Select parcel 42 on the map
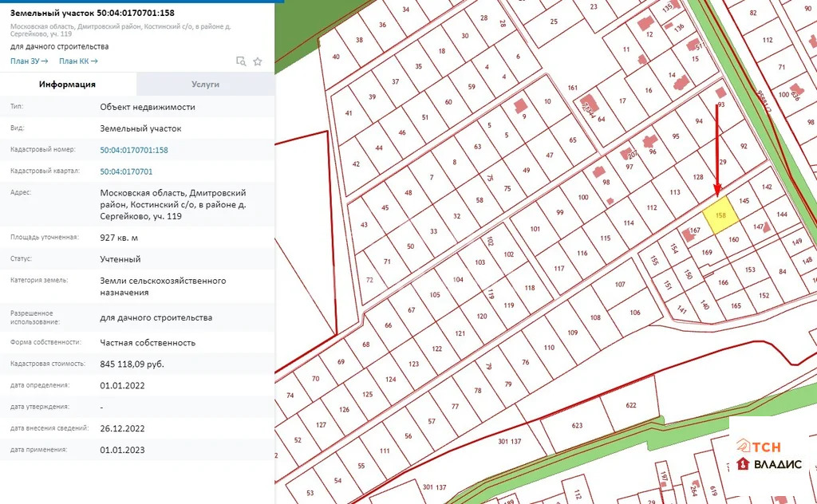The height and width of the screenshot is (504, 817). [x=356, y=164]
